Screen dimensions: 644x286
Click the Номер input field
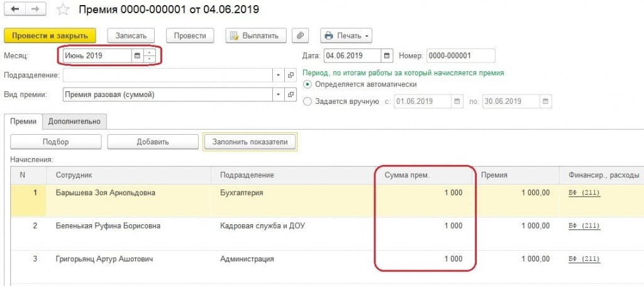[x=460, y=55]
